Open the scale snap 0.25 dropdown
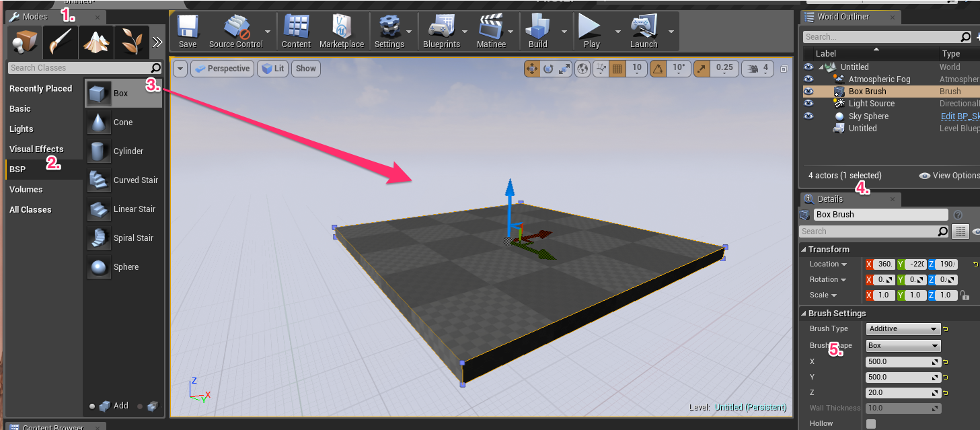The height and width of the screenshot is (430, 980). click(x=724, y=68)
